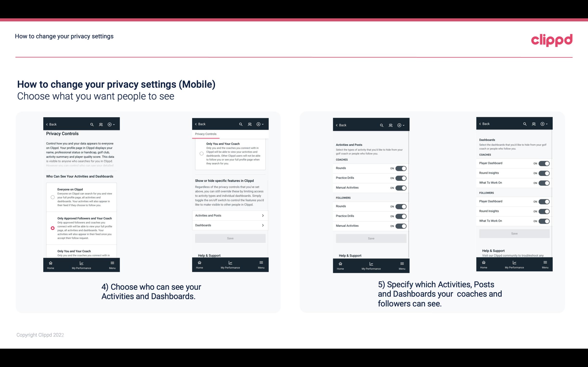Viewport: 588px width, 367px height.
Task: Click the profile/people icon in top bar
Action: [x=101, y=124]
